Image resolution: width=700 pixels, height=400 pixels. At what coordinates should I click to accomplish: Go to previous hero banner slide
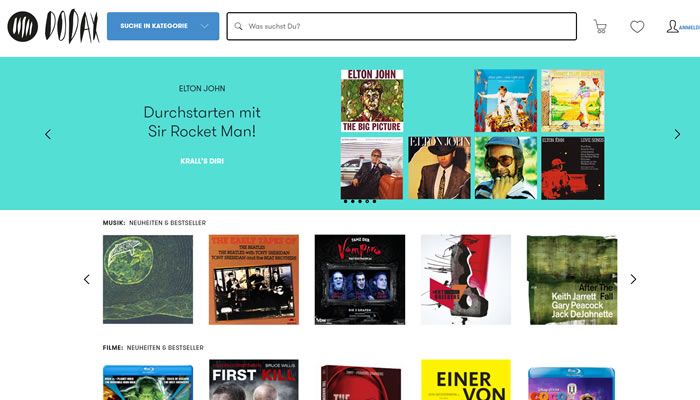48,134
